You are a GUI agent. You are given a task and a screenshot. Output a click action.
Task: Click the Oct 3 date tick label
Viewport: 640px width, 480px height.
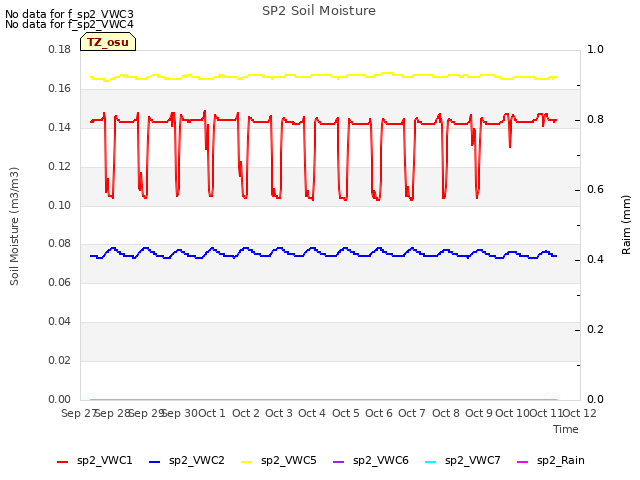pos(279,413)
